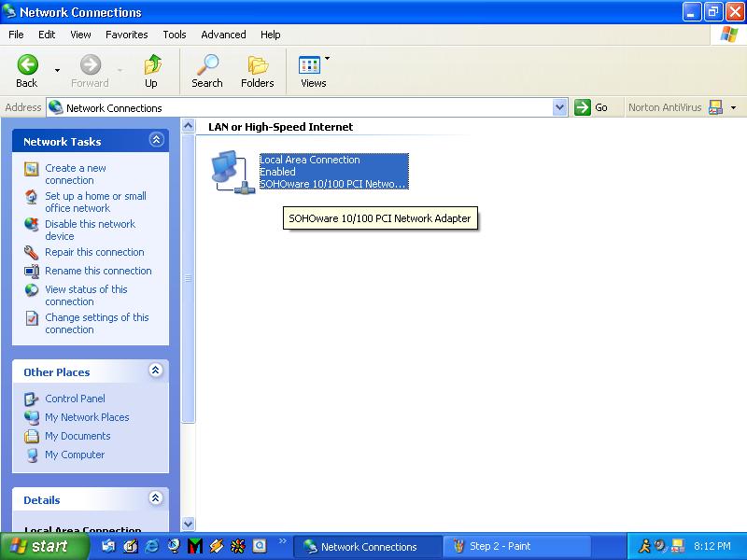Click the Repair this connection wrench icon
Viewport: 747px width, 560px height.
coord(32,252)
